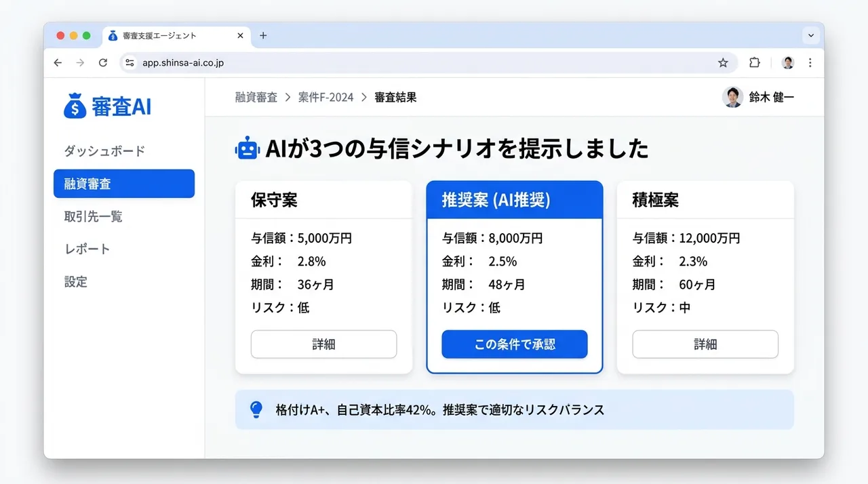868x484 pixels.
Task: Open 詳細 for the 保守案 card
Action: coord(323,344)
